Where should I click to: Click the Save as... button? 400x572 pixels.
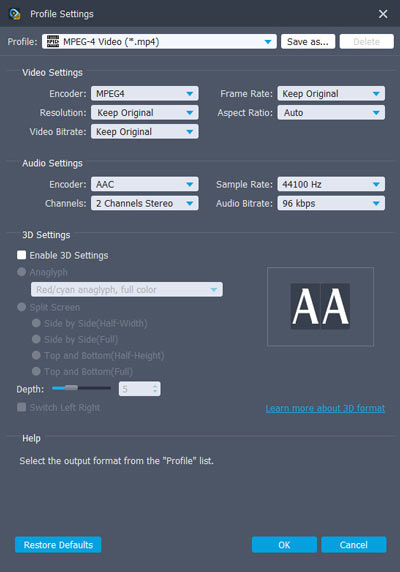coord(308,42)
